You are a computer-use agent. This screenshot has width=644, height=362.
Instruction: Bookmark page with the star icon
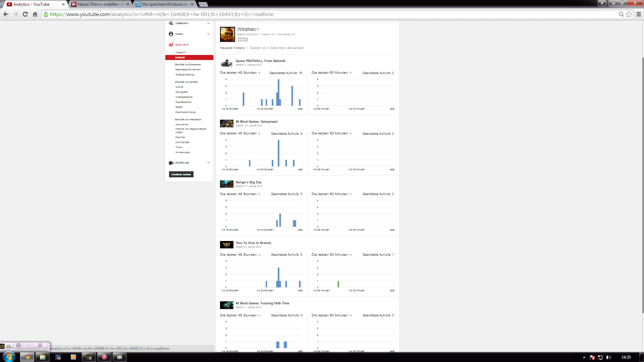click(x=629, y=14)
